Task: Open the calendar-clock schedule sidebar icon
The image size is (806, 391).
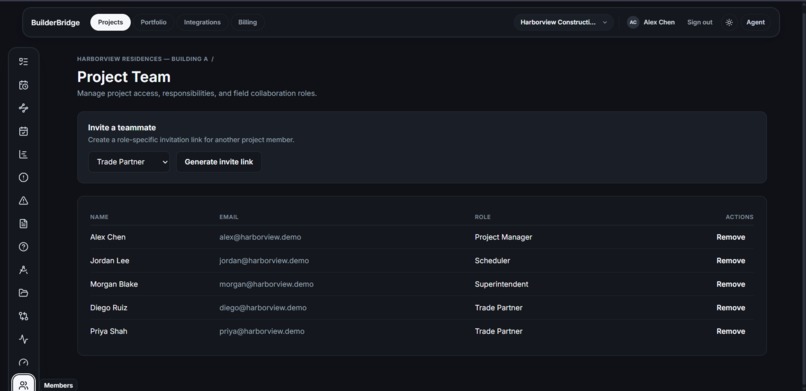Action: tap(23, 85)
